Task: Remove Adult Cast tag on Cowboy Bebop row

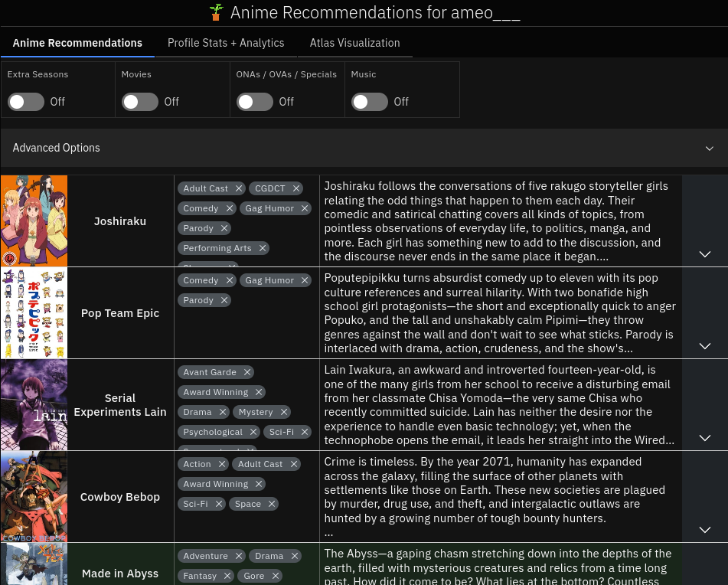Action: 293,464
